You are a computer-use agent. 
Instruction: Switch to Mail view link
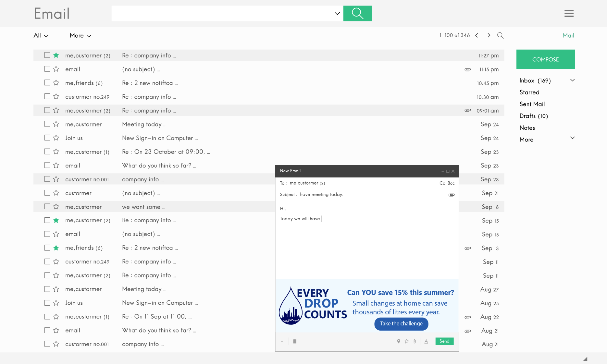[568, 36]
